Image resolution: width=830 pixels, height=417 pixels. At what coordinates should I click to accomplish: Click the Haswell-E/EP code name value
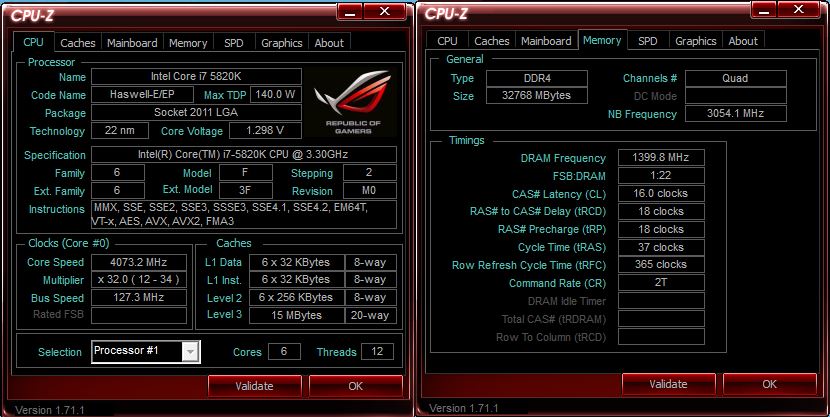click(142, 94)
